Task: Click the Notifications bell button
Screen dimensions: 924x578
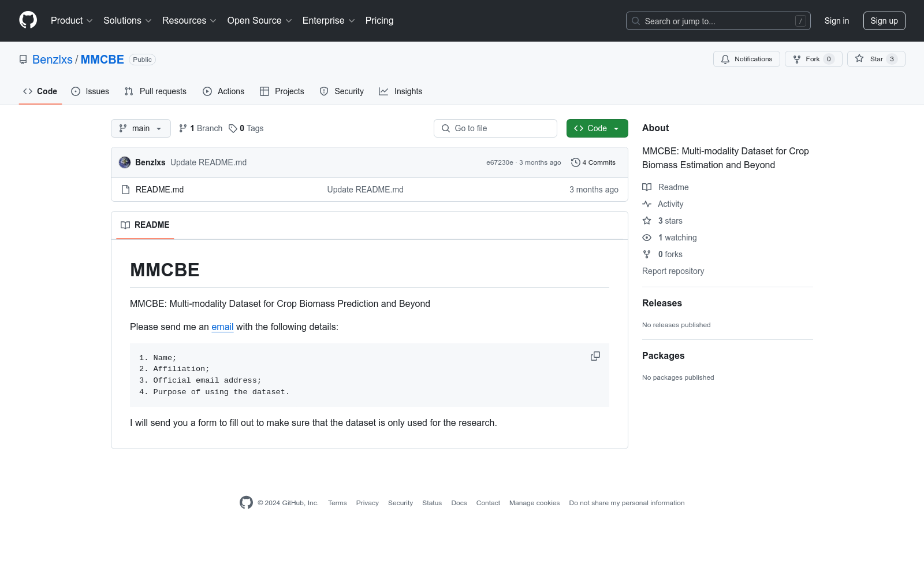Action: click(x=747, y=59)
